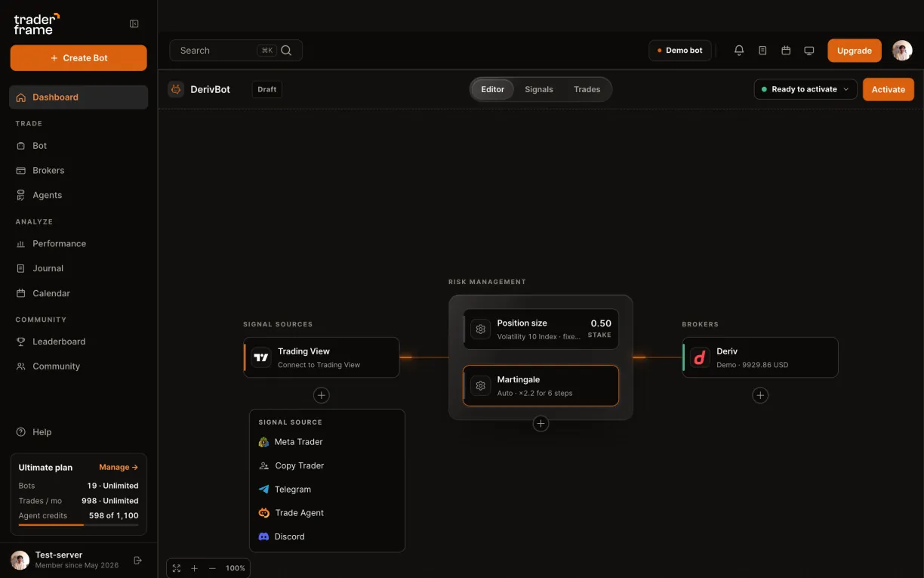Click the 0.50 stake value
The image size is (924, 578).
601,323
